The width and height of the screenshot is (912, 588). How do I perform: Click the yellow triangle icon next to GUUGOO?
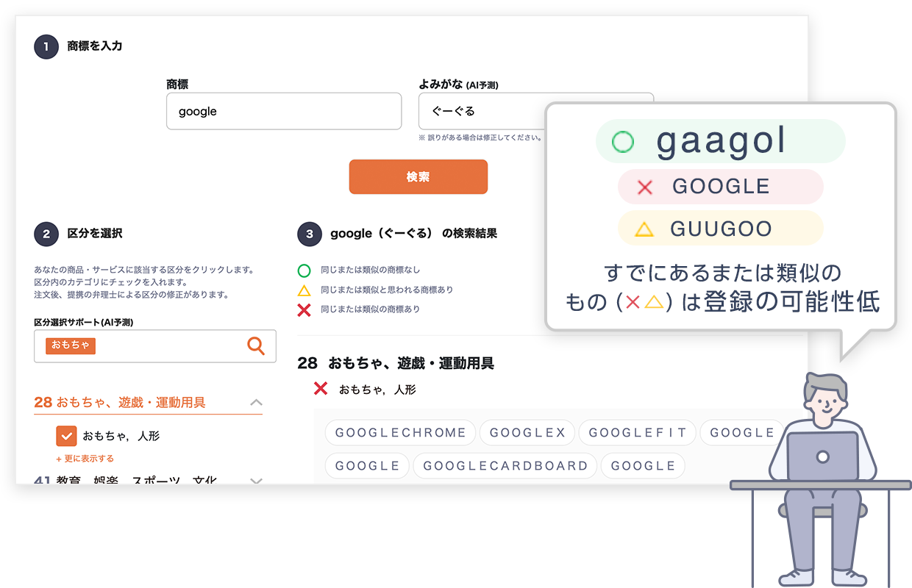point(644,229)
